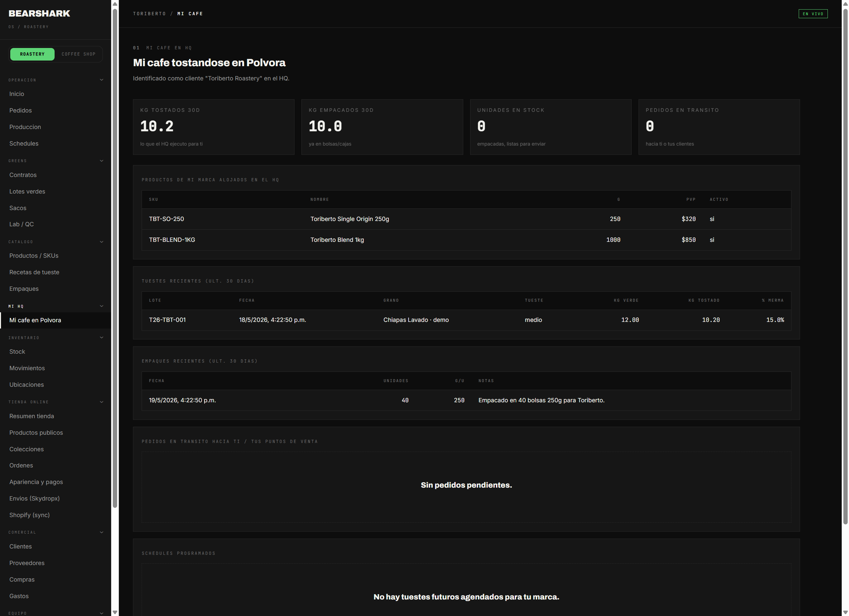Select Mi cafe en Polvora item
The image size is (849, 616).
(55, 320)
